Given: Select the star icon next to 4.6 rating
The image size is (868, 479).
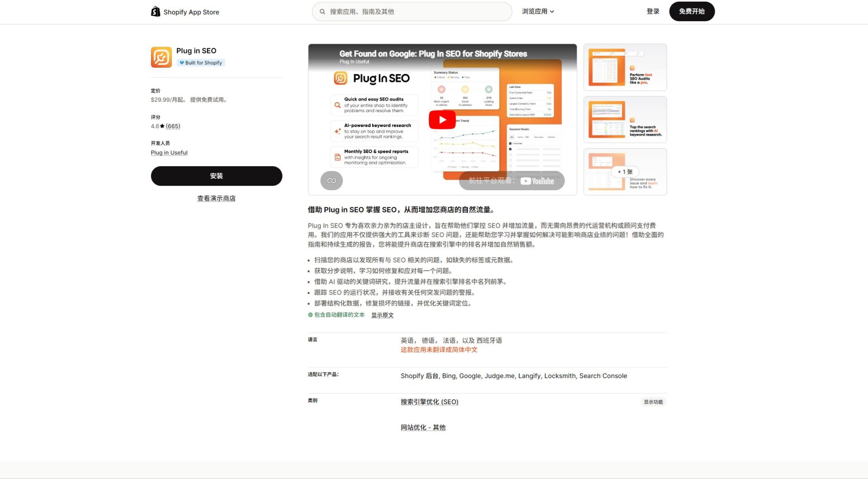Looking at the screenshot, I should pyautogui.click(x=162, y=126).
